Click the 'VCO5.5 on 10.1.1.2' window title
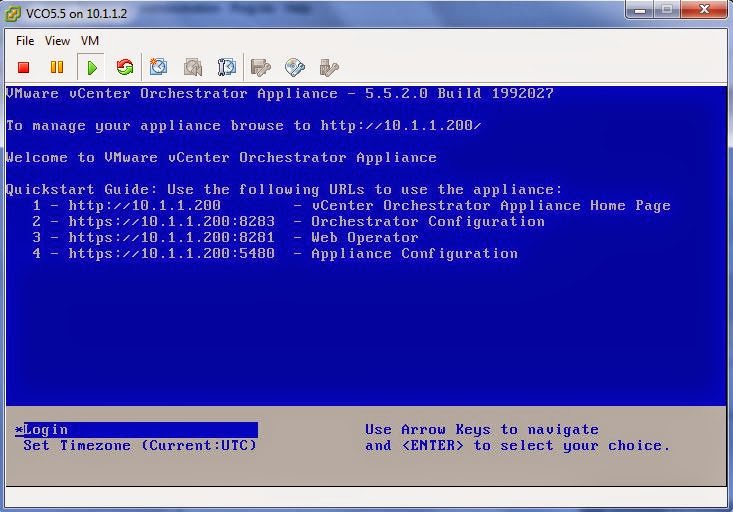The height and width of the screenshot is (512, 733). (x=76, y=14)
